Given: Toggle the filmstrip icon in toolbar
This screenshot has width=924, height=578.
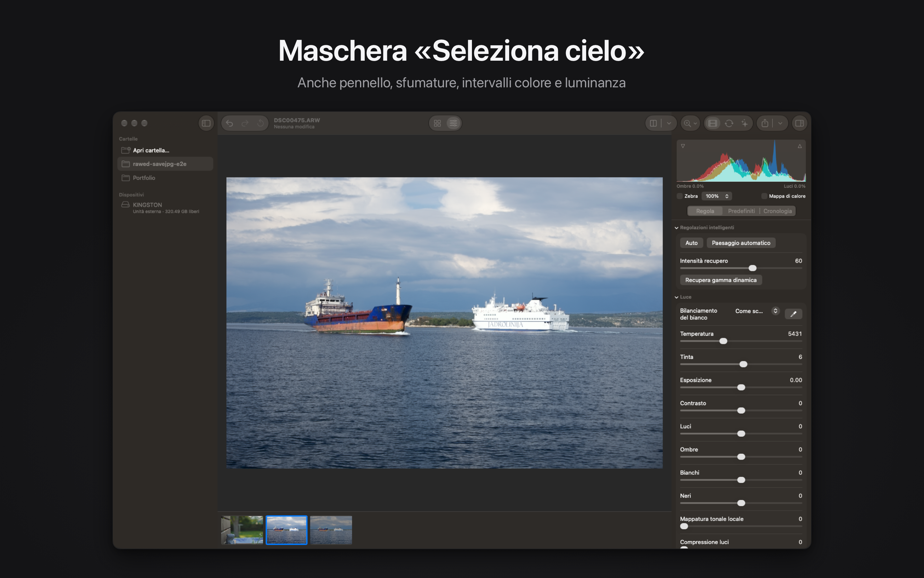Looking at the screenshot, I should point(713,123).
